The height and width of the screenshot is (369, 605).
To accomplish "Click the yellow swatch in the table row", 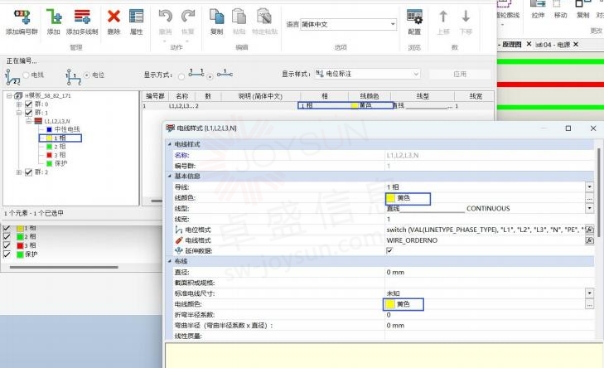I will tap(355, 105).
